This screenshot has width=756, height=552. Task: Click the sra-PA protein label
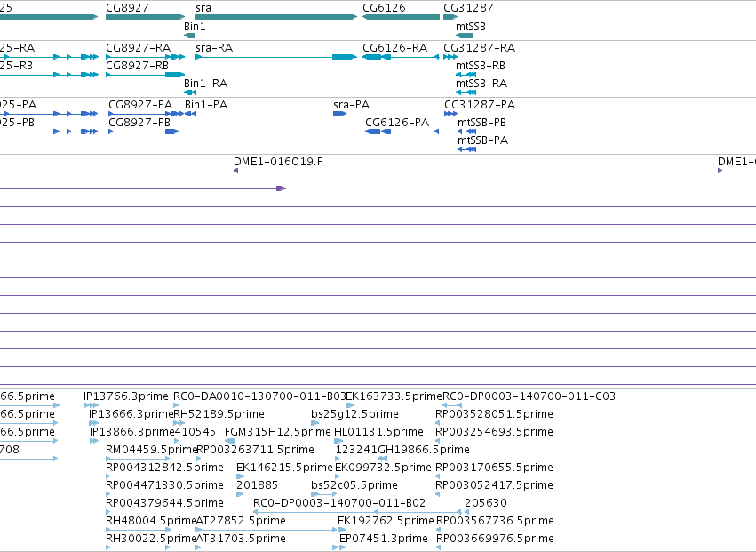pyautogui.click(x=352, y=105)
